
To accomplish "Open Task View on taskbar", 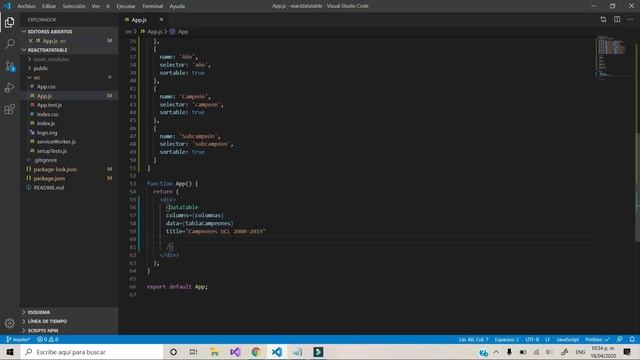I will coord(193,352).
